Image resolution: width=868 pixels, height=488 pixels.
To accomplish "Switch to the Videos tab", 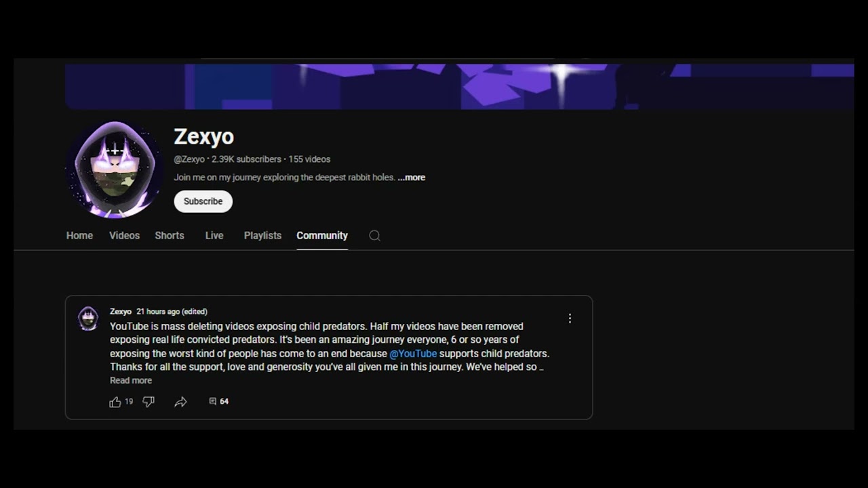I will click(124, 235).
